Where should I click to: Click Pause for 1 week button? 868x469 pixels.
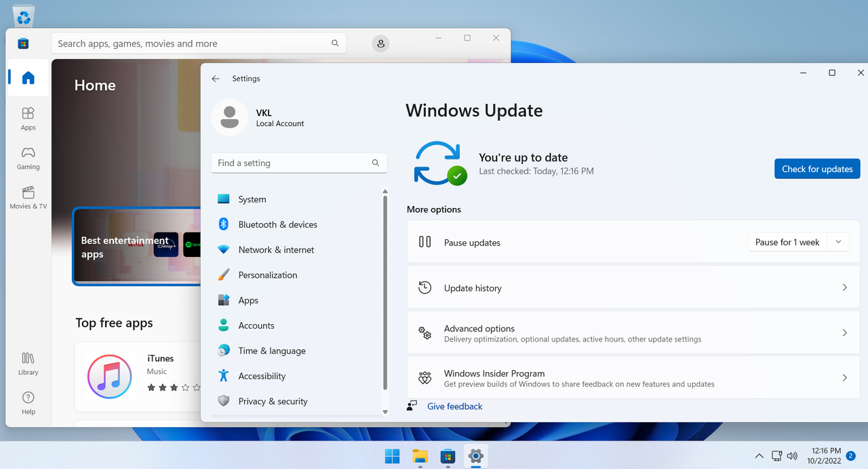(787, 242)
